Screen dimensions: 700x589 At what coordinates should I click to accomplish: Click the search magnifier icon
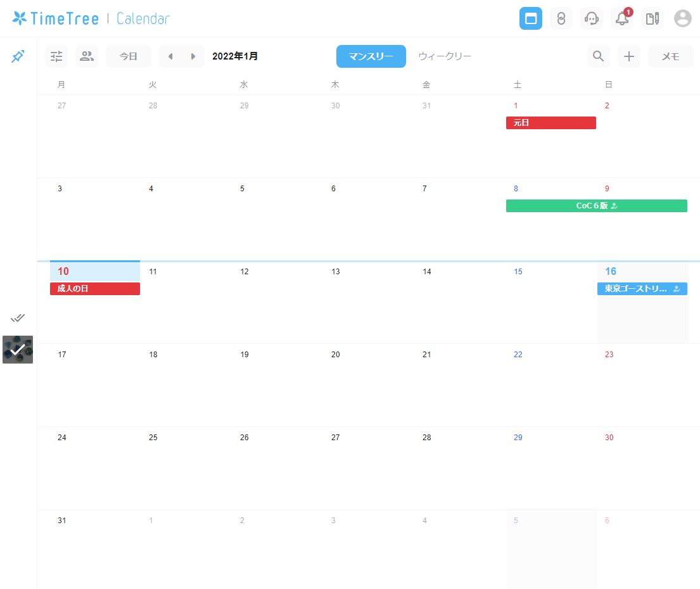click(598, 56)
